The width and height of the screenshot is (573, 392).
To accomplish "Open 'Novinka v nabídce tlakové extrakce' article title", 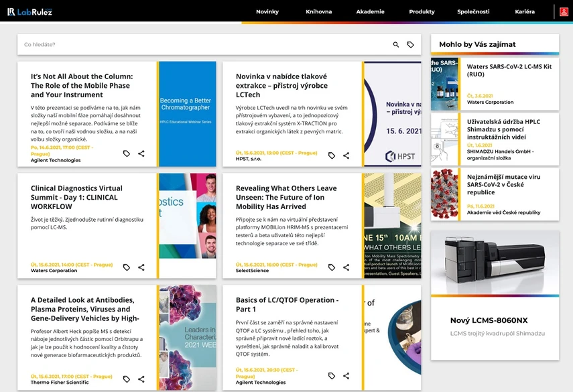I will click(281, 86).
